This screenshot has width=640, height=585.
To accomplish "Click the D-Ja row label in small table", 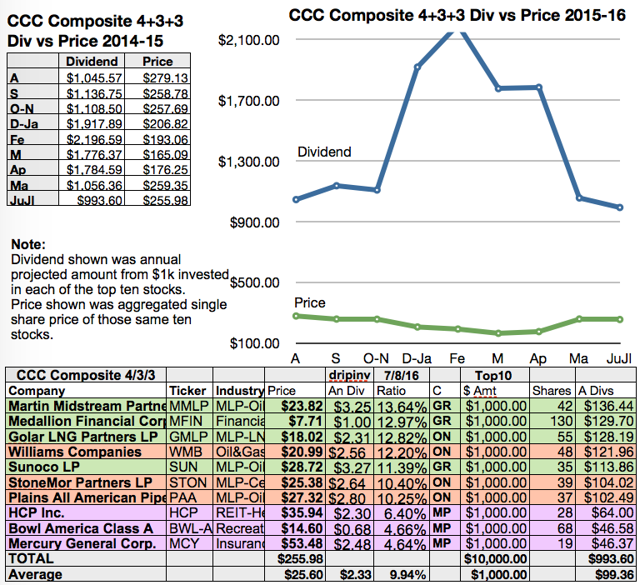I will click(x=33, y=124).
